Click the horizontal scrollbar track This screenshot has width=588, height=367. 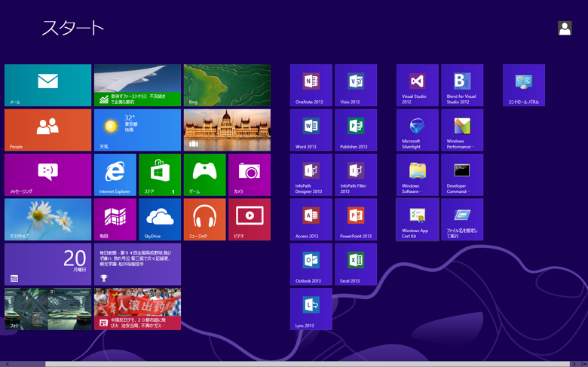pos(308,364)
